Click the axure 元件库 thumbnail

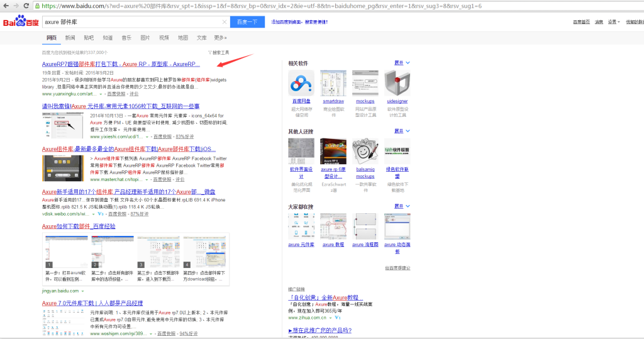click(x=301, y=226)
